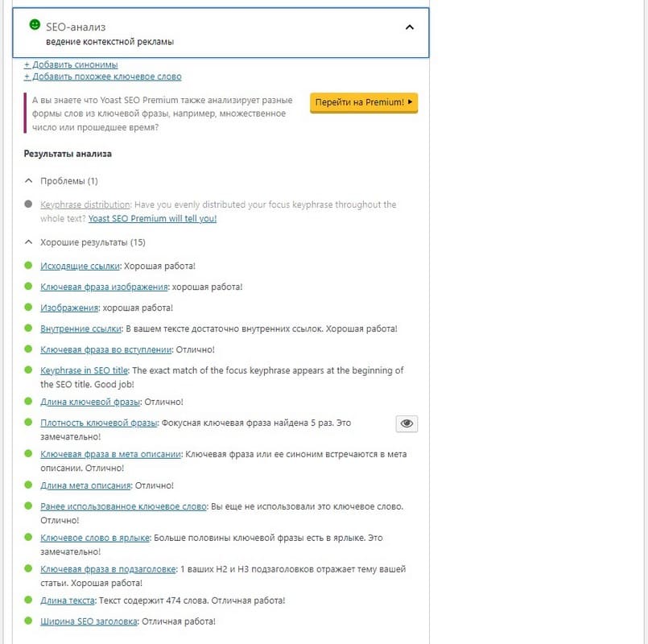The image size is (648, 644).
Task: Click the Длина мета описания link
Action: (x=85, y=485)
